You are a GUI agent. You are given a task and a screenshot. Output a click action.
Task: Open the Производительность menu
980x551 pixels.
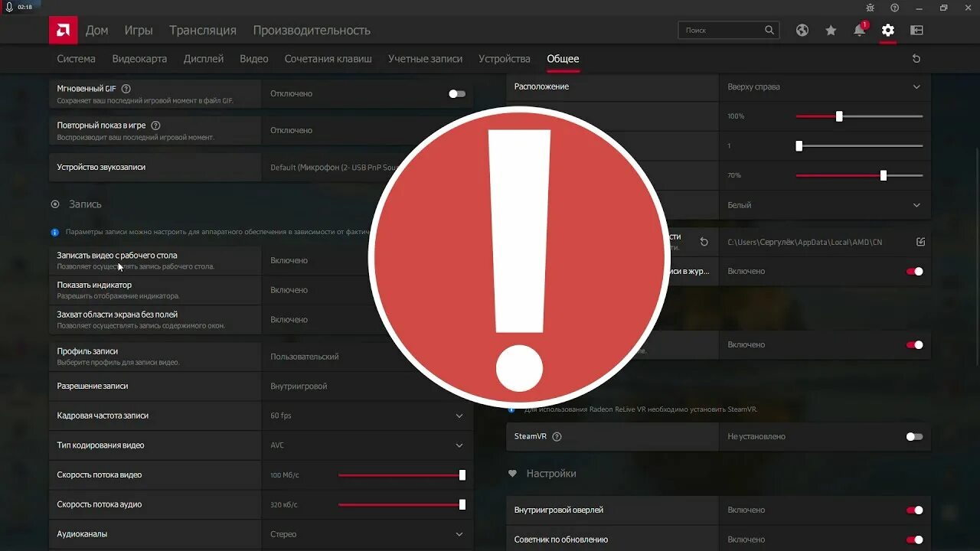(312, 30)
